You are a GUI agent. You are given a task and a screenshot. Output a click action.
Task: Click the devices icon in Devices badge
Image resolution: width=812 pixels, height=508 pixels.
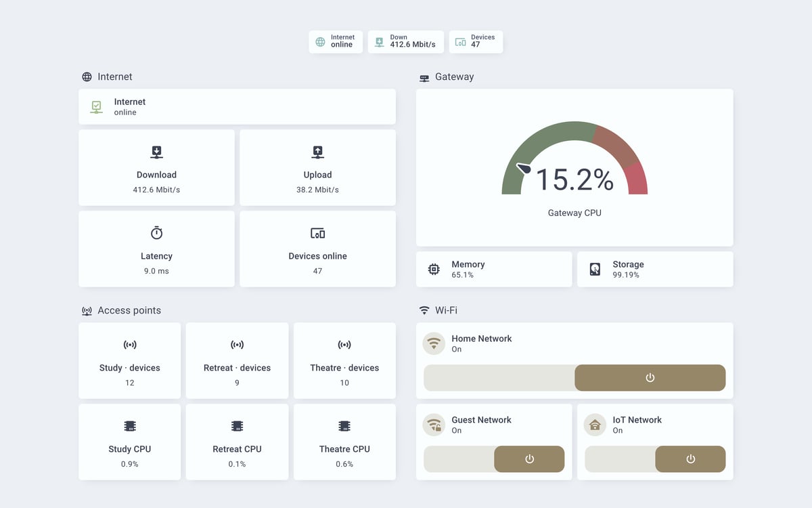[461, 42]
